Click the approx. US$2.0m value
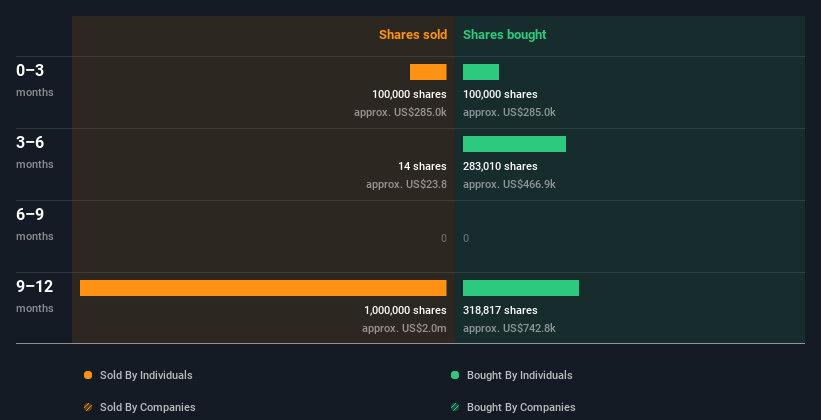Image resolution: width=821 pixels, height=420 pixels. tap(404, 328)
